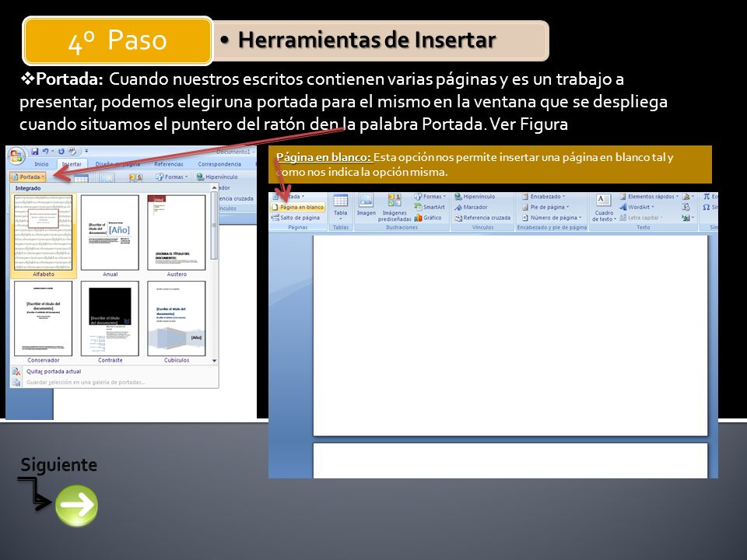Switch to the Insertar ribbon tab
This screenshot has width=747, height=560.
[x=72, y=164]
